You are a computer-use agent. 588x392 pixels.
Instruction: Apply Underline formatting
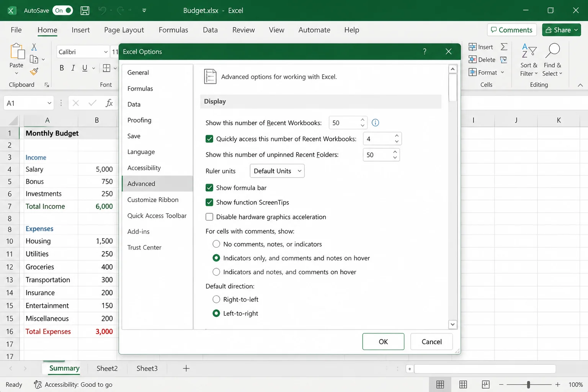point(85,68)
